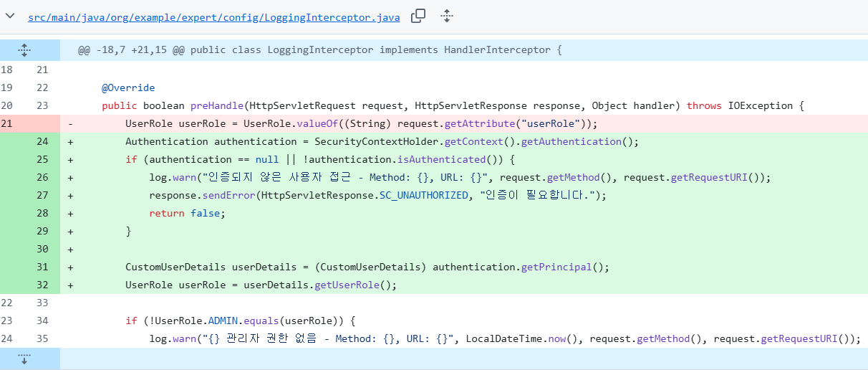
Task: Select added line number 32
Action: pyautogui.click(x=42, y=285)
